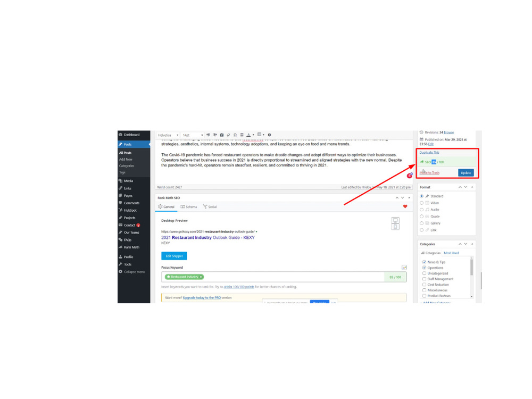Check the Uncategorized category
Screen dimensions: 532x399
[424, 273]
